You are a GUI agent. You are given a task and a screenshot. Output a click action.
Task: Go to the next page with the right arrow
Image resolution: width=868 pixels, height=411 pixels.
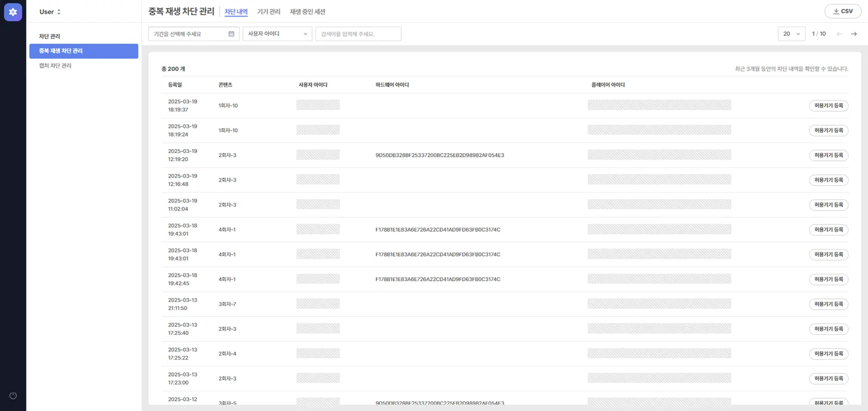click(854, 34)
